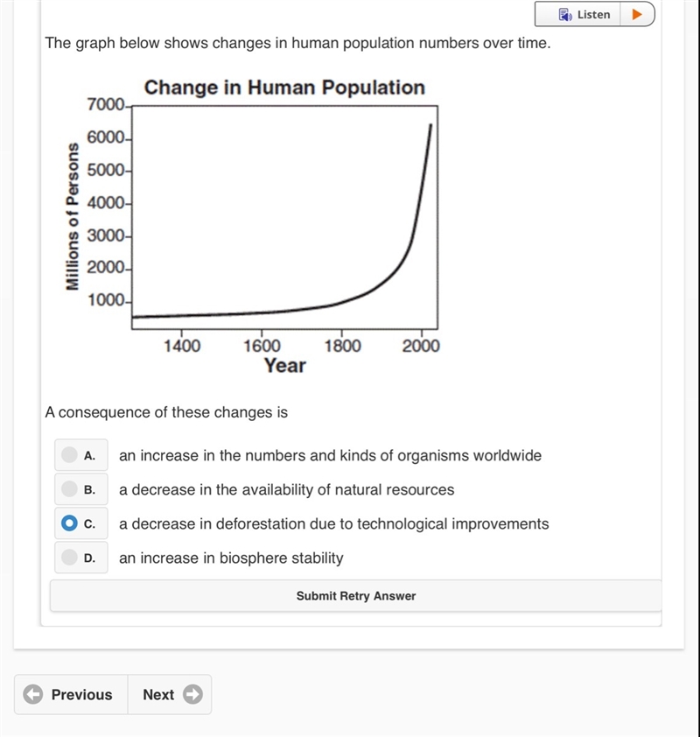Choose 'an increase in biosphere stability' text
The height and width of the screenshot is (737, 700).
click(231, 558)
